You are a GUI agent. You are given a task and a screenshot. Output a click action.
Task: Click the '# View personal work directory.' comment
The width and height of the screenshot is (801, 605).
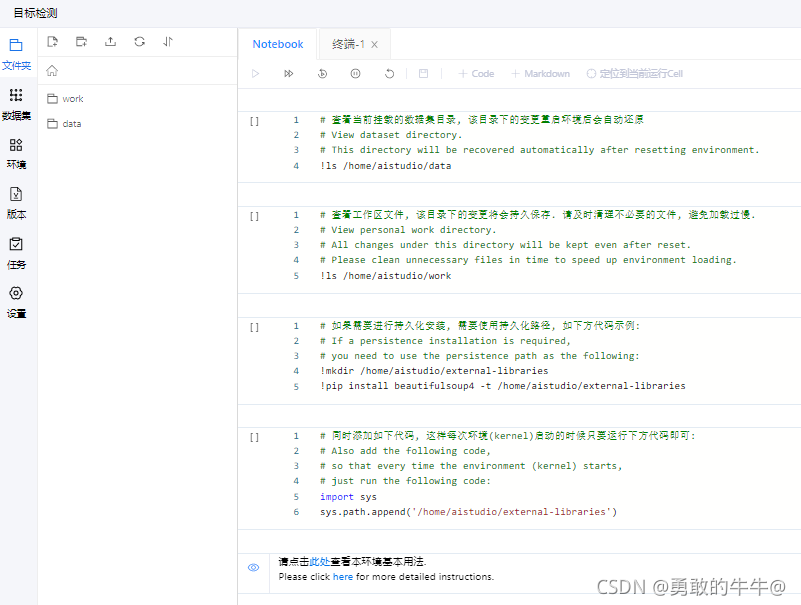pos(408,230)
